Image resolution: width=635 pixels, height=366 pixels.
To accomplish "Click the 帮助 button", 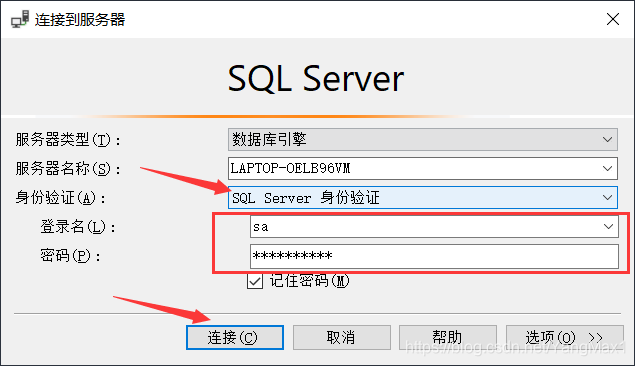I will pos(447,337).
